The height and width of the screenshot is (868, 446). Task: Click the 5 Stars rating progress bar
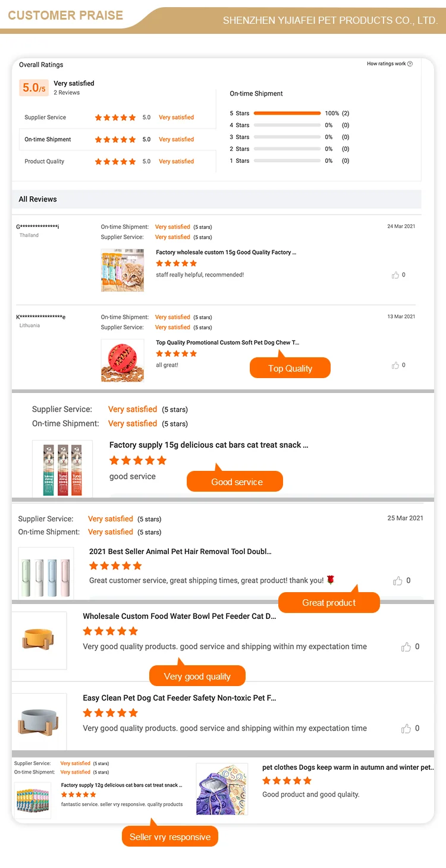287,113
